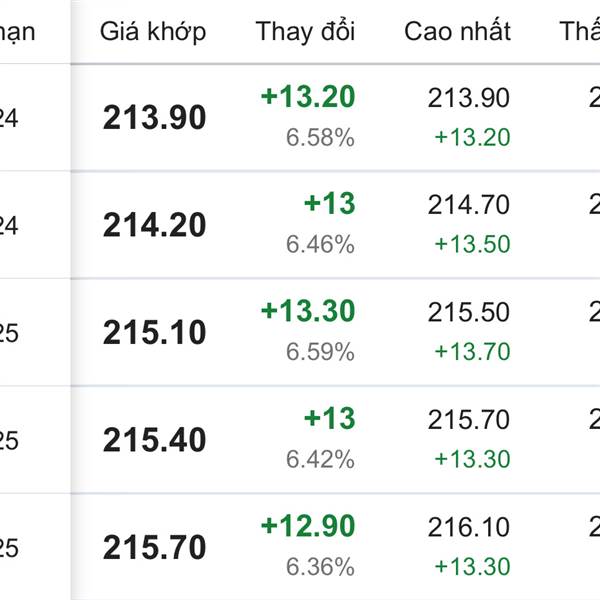Click the 6.46% change percentage
Viewport: 600px width, 600px height.
(320, 244)
